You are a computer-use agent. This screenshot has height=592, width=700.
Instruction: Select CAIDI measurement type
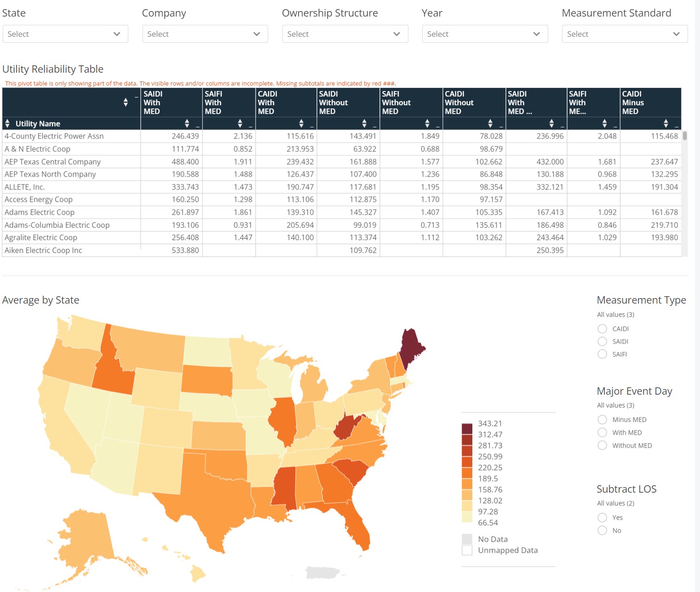pos(602,328)
